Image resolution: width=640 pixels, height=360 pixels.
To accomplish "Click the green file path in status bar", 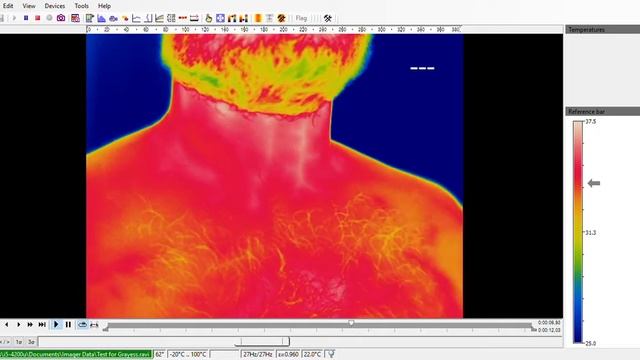I will tap(76, 354).
